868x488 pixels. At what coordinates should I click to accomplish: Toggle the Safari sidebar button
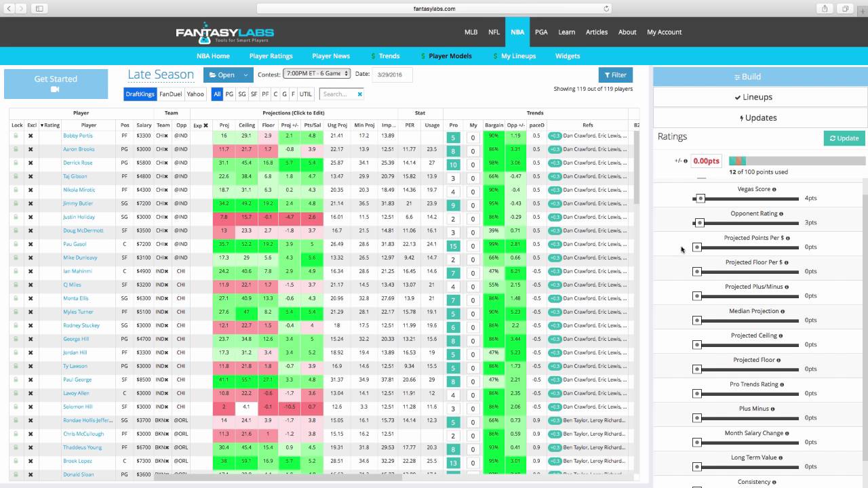39,8
